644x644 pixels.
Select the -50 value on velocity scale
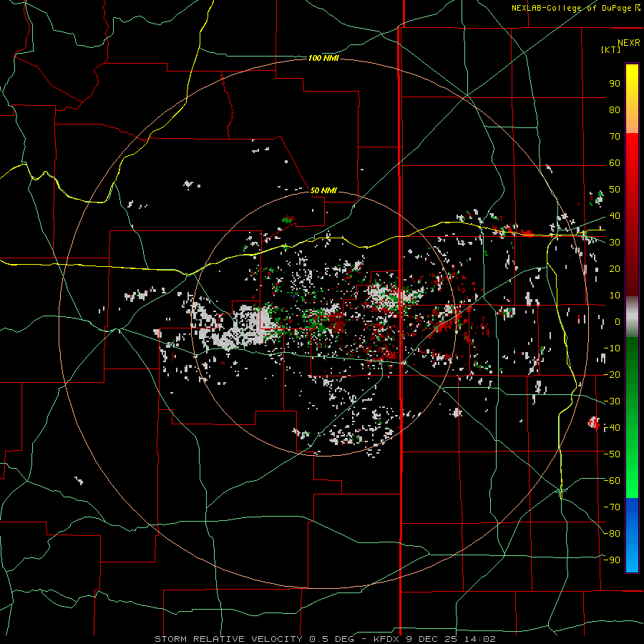pos(612,454)
